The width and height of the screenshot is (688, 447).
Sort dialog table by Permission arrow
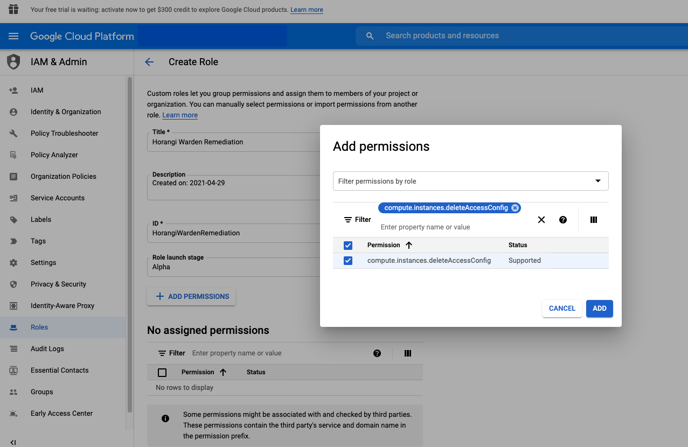[x=409, y=245]
